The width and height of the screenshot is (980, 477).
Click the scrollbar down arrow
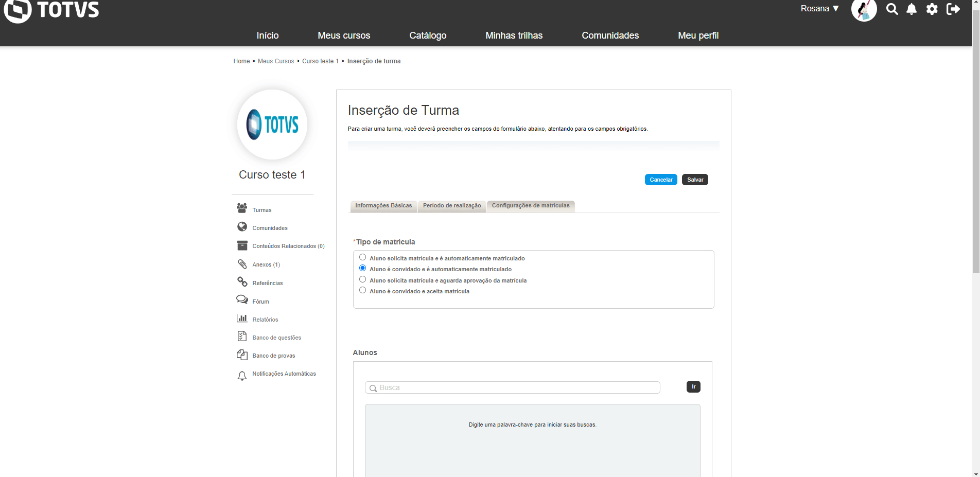(x=976, y=473)
